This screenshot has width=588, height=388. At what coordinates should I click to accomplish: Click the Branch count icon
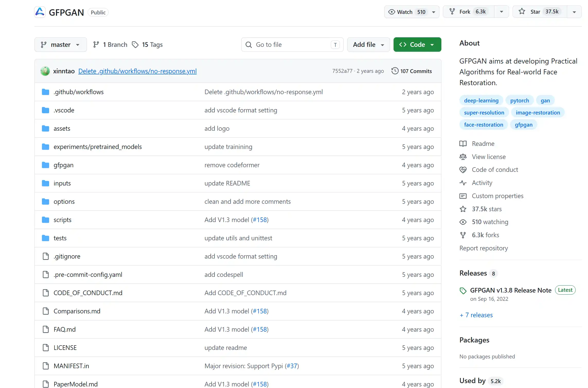[x=96, y=45]
